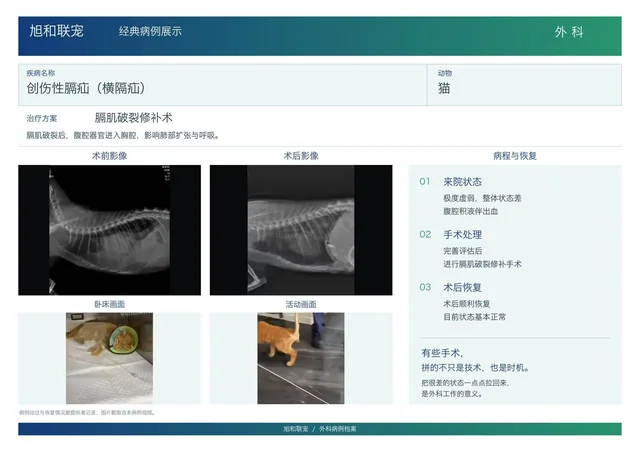Viewport: 640px width, 452px height.
Task: Click the 手术处理 heading
Action: 463,235
